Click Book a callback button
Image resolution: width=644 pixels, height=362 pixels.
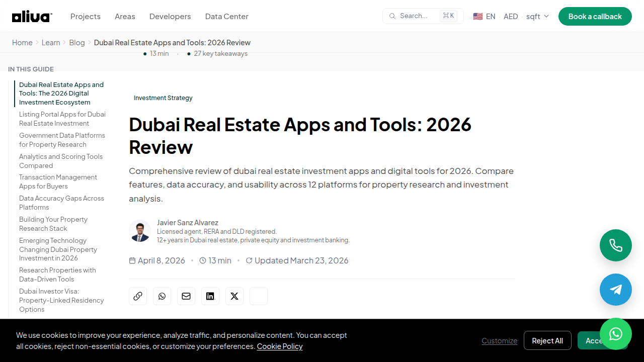[595, 17]
